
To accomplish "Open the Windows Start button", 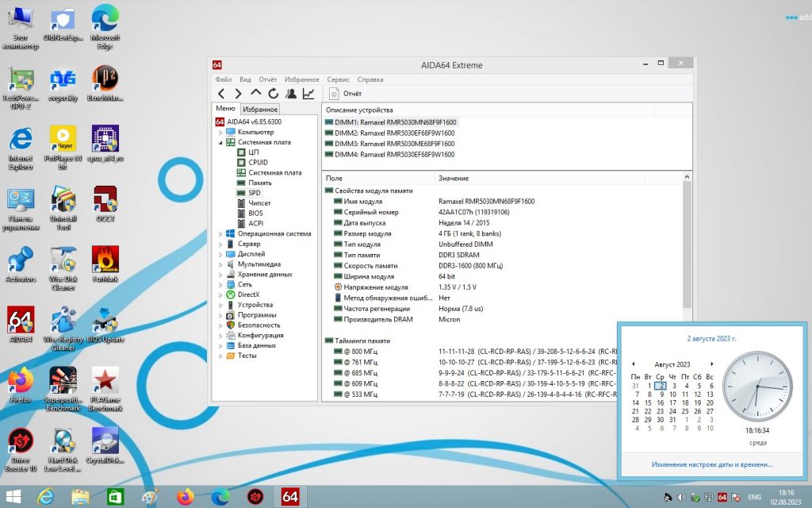I will tap(13, 497).
